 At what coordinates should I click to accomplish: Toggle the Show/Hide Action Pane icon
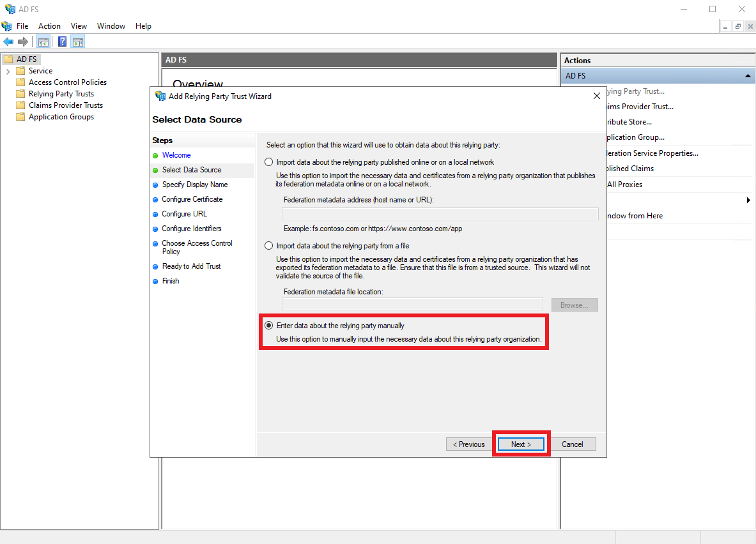pyautogui.click(x=77, y=42)
